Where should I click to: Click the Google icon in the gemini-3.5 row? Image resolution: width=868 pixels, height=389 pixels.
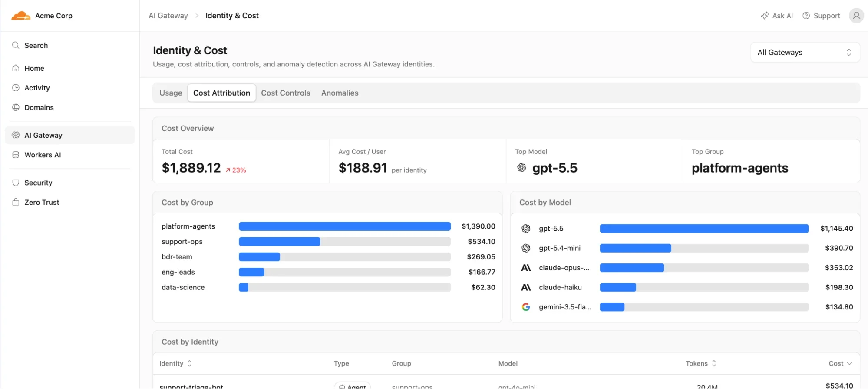(526, 307)
